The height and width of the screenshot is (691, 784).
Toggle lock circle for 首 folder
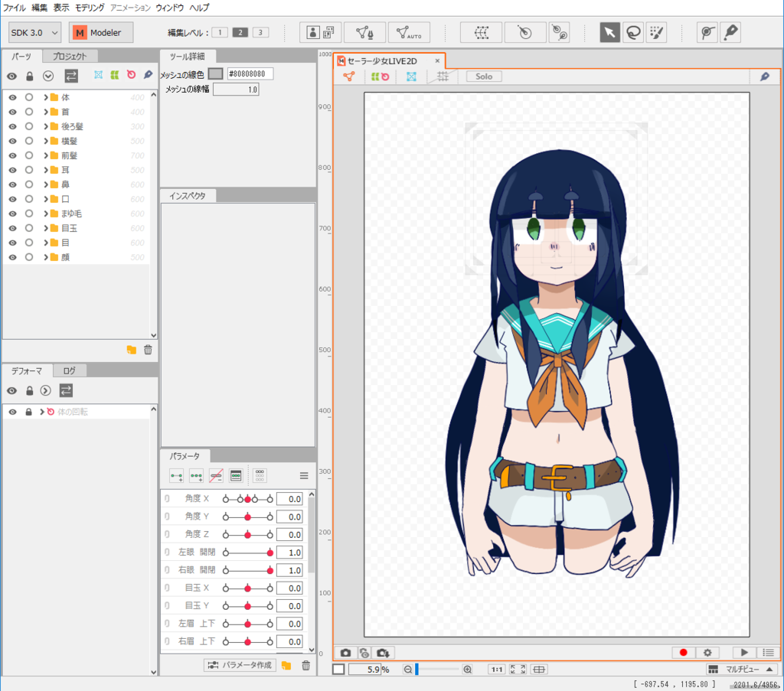(29, 112)
